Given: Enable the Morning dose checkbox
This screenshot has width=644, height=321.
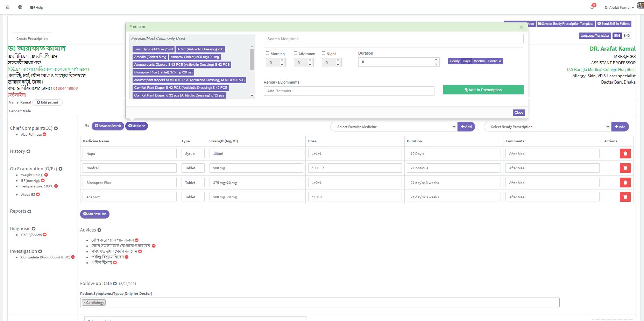Looking at the screenshot, I should point(268,53).
